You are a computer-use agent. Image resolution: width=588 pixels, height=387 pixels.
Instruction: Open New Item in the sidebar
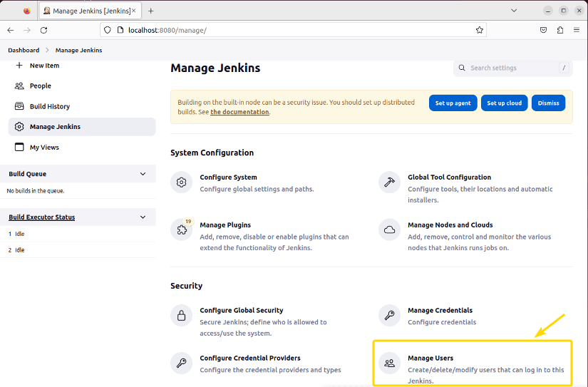pyautogui.click(x=44, y=66)
